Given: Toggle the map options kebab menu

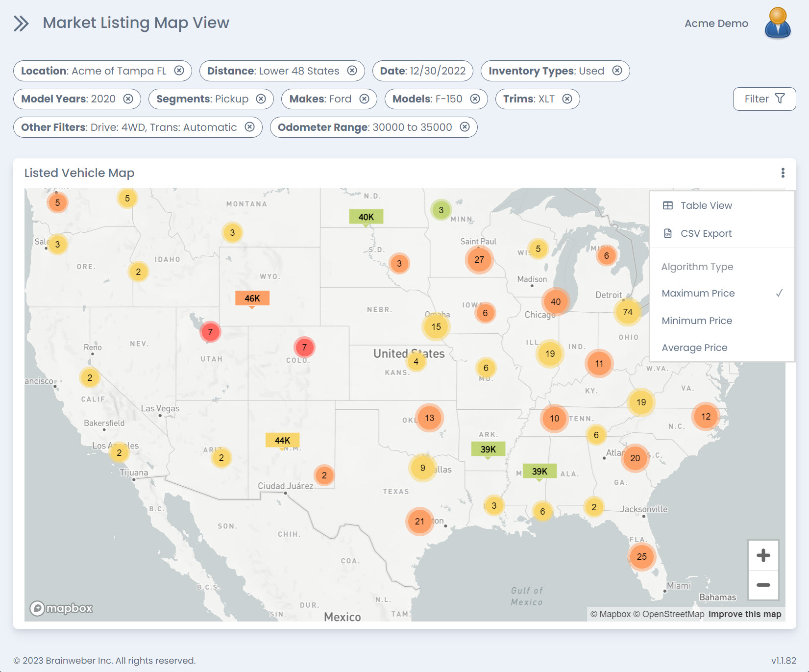Looking at the screenshot, I should click(x=783, y=173).
